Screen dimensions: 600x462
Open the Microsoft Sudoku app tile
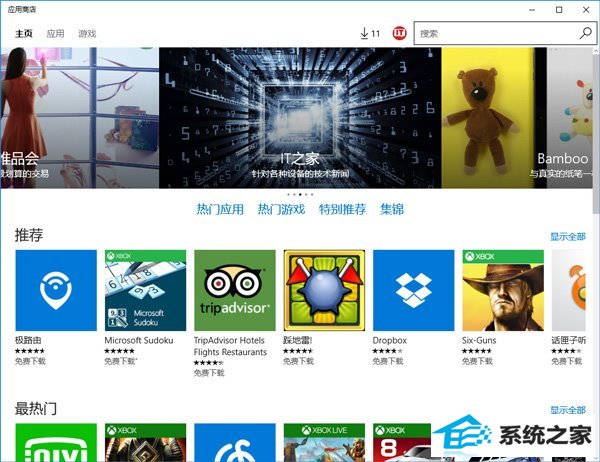click(x=145, y=290)
